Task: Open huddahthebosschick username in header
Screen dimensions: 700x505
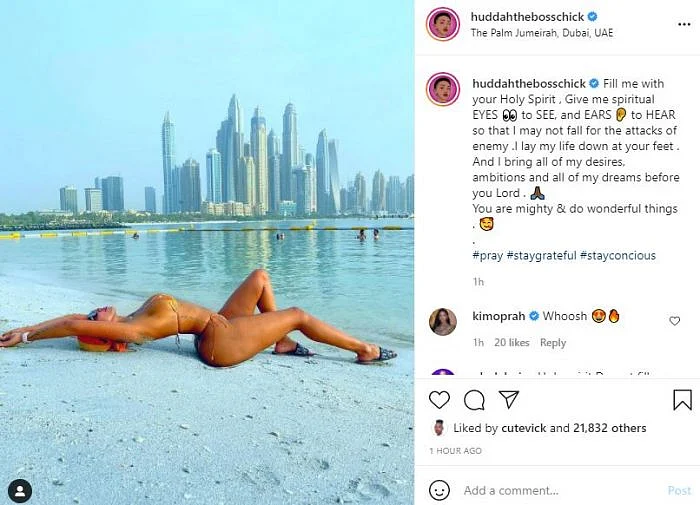Action: [527, 17]
